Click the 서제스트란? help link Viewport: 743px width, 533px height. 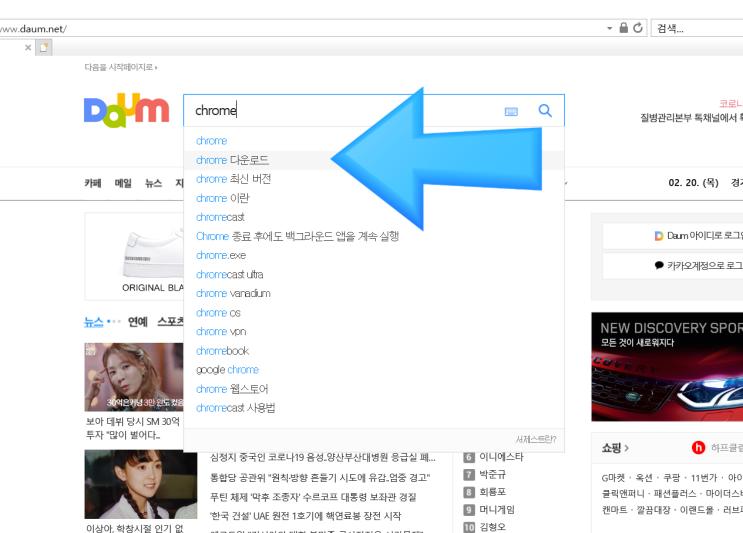(x=536, y=440)
